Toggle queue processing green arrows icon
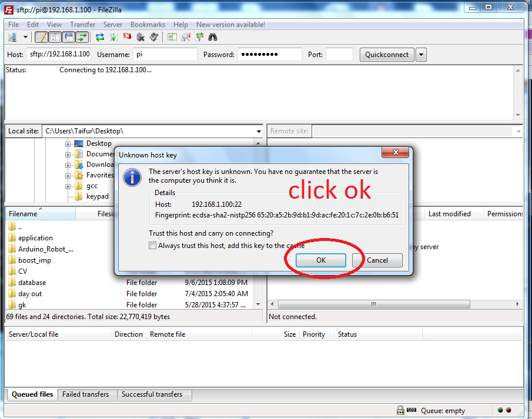Viewport: 532px width, 419px height. point(113,37)
